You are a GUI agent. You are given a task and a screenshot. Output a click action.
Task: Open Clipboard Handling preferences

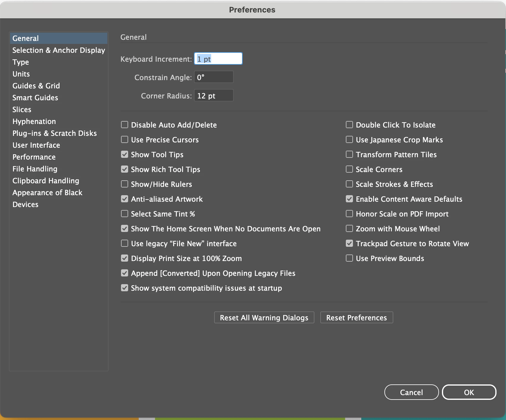click(59, 181)
